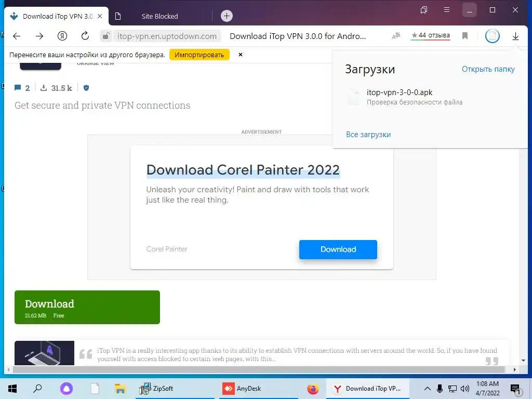The image size is (532, 399).
Task: Click the Download Corel Painter 2022 headline
Action: [243, 170]
